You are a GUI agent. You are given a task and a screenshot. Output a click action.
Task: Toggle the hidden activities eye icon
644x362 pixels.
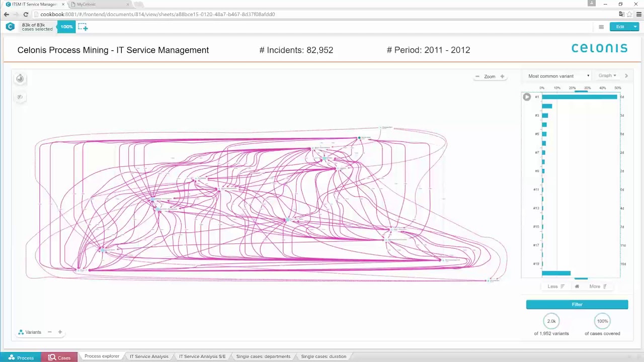(20, 97)
